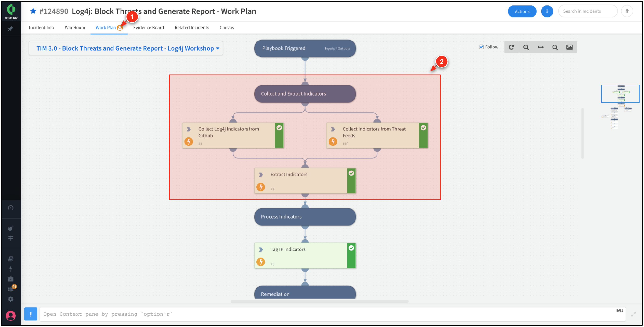Select the Process Indicators section header
644x327 pixels.
coord(305,217)
